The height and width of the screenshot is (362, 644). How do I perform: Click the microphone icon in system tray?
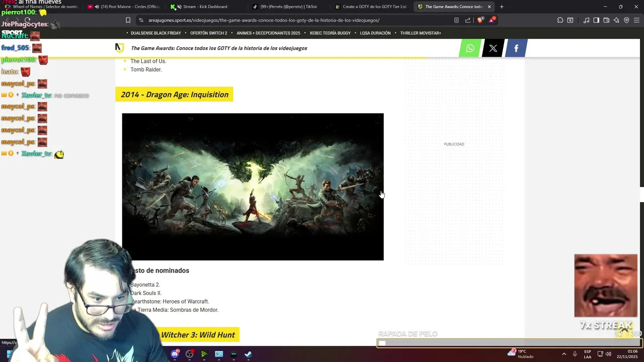coord(575,354)
